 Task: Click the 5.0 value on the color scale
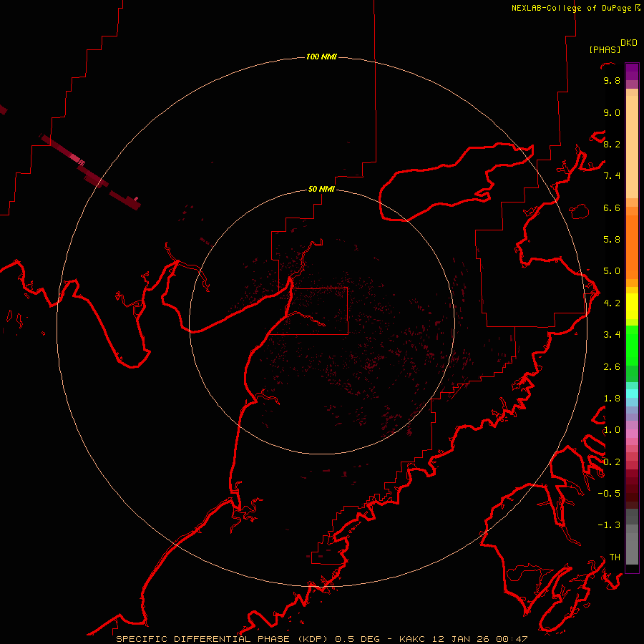[612, 271]
